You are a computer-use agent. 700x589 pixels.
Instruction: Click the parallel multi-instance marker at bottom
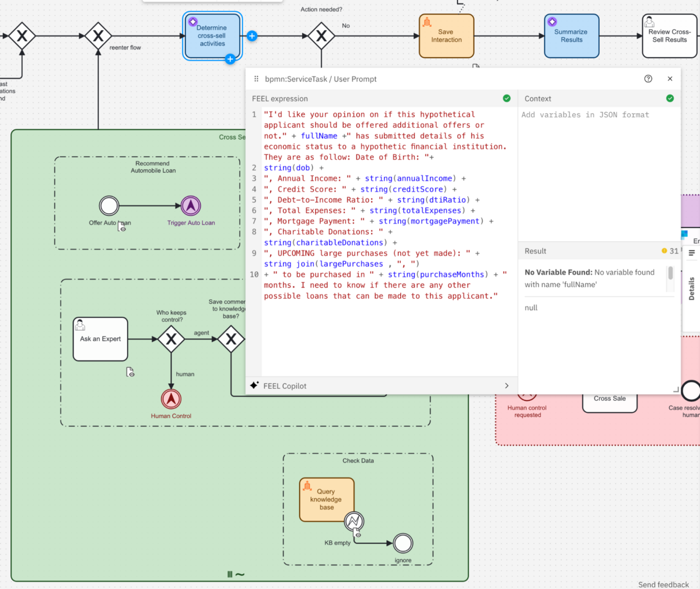(x=230, y=574)
